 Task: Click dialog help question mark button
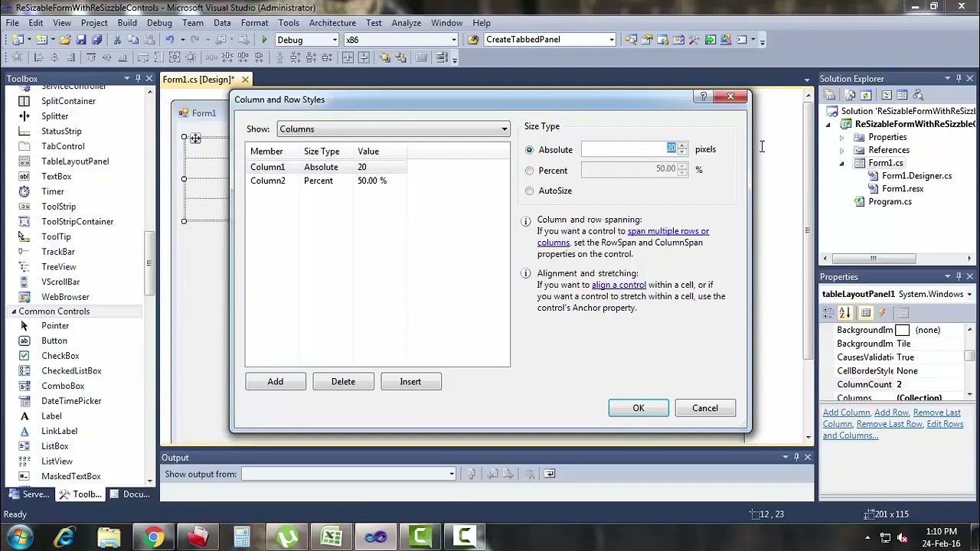[x=704, y=96]
